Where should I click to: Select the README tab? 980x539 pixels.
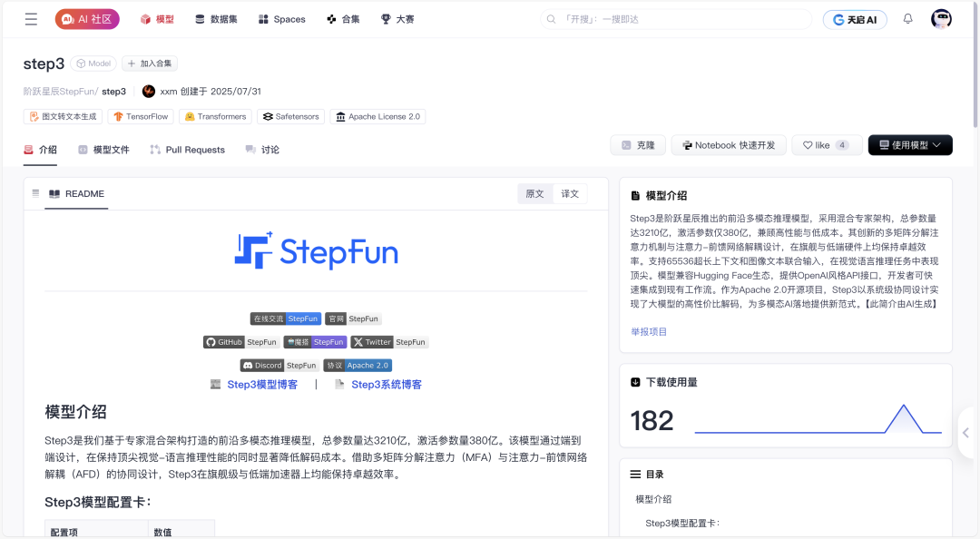pos(76,194)
